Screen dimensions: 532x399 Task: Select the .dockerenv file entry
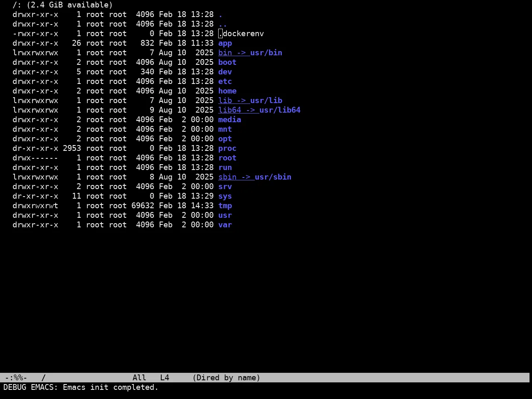pos(241,34)
